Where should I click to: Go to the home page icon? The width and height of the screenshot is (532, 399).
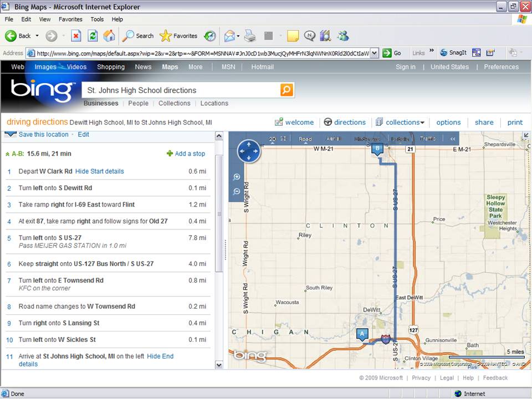tap(109, 35)
